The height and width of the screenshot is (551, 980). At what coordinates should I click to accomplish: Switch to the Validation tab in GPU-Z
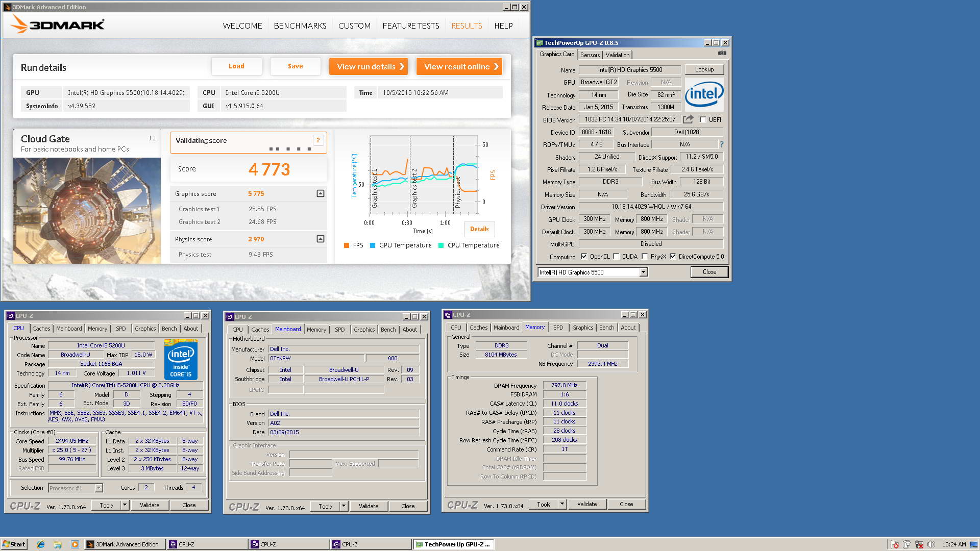(x=618, y=55)
